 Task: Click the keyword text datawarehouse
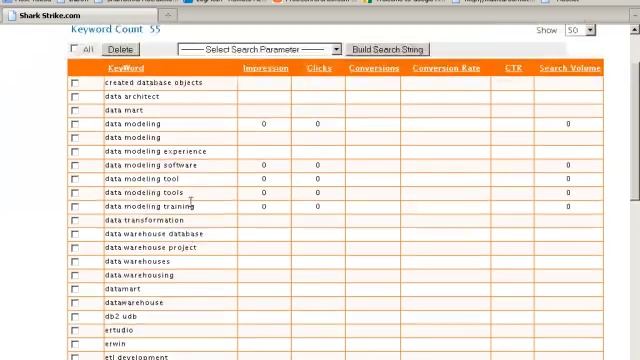click(134, 303)
